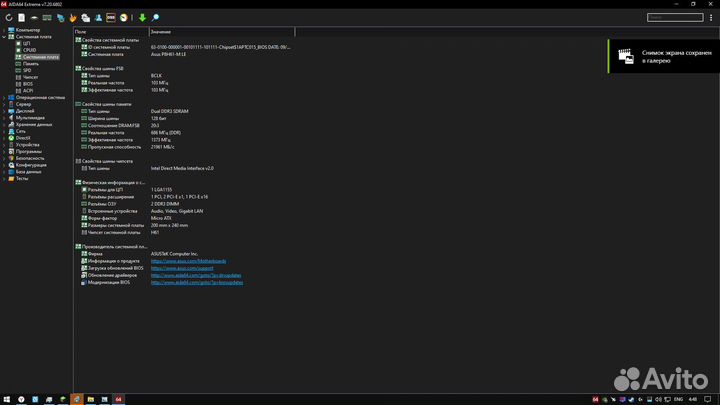Click the green download arrow icon
Image resolution: width=720 pixels, height=405 pixels.
(x=142, y=18)
